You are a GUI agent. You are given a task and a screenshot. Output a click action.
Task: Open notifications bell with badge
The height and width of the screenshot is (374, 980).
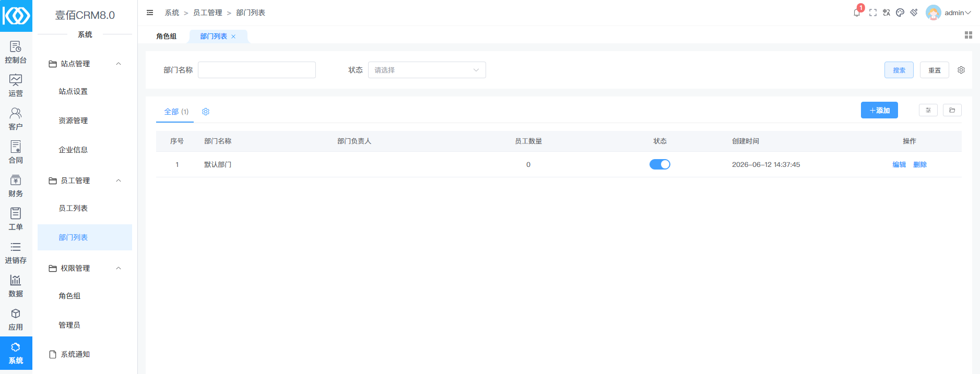click(857, 12)
